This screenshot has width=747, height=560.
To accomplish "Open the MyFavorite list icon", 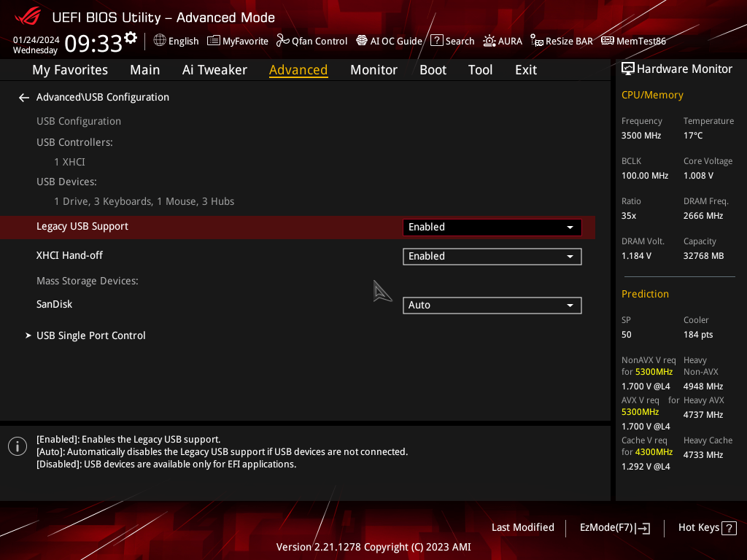I will coord(214,41).
